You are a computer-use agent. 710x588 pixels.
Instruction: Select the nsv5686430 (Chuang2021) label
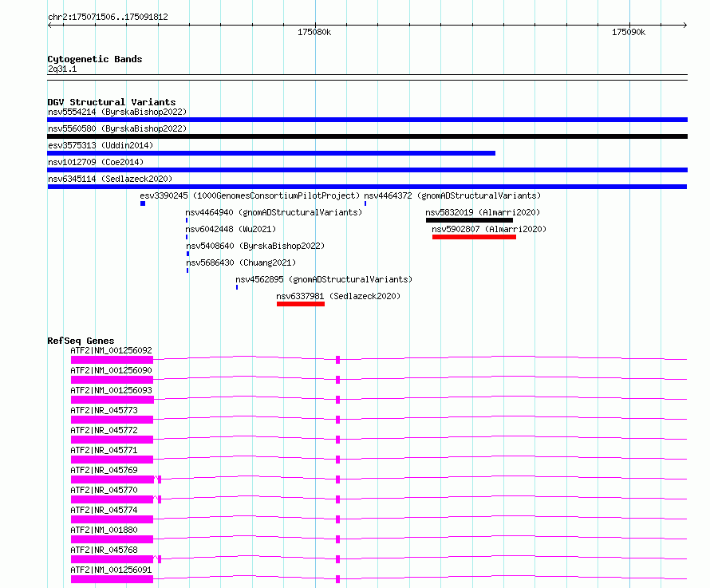[241, 262]
